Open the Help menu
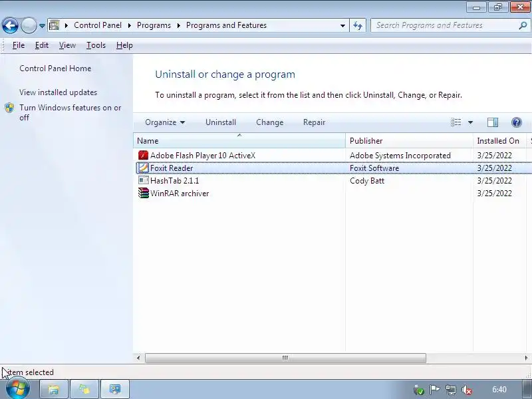The height and width of the screenshot is (399, 532). 124,45
